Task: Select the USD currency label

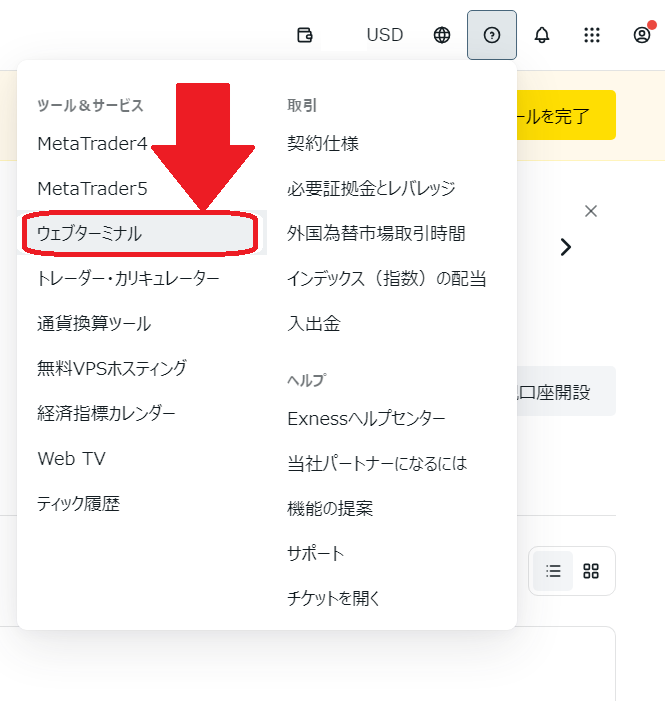Action: click(x=385, y=35)
